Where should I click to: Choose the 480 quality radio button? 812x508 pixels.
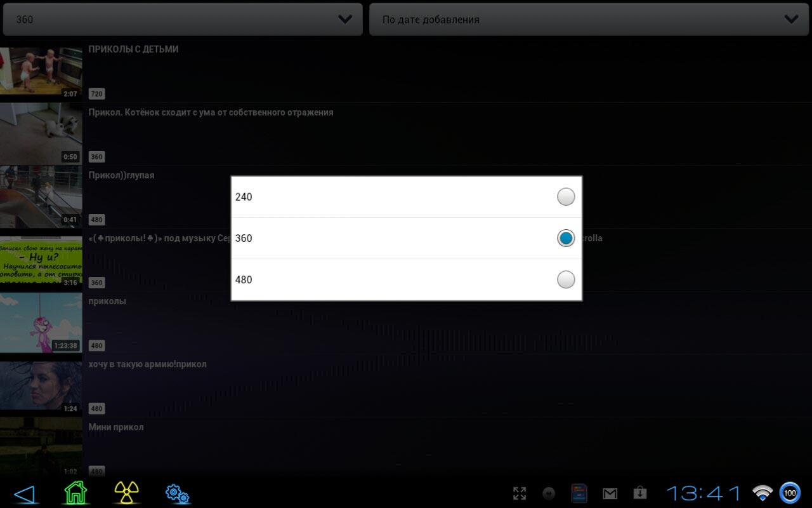point(565,279)
